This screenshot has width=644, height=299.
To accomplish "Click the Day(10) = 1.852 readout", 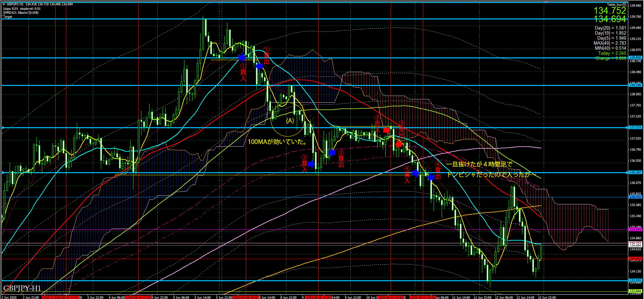I will tap(610, 33).
